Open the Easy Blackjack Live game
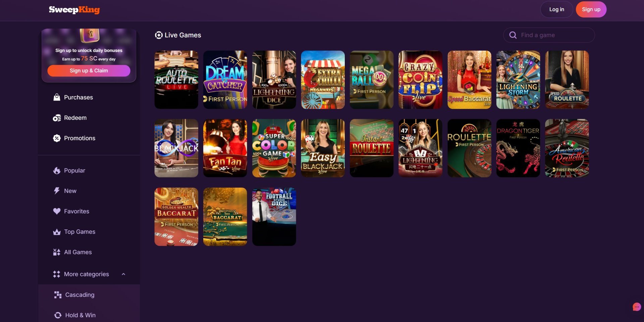644x322 pixels. tap(323, 148)
